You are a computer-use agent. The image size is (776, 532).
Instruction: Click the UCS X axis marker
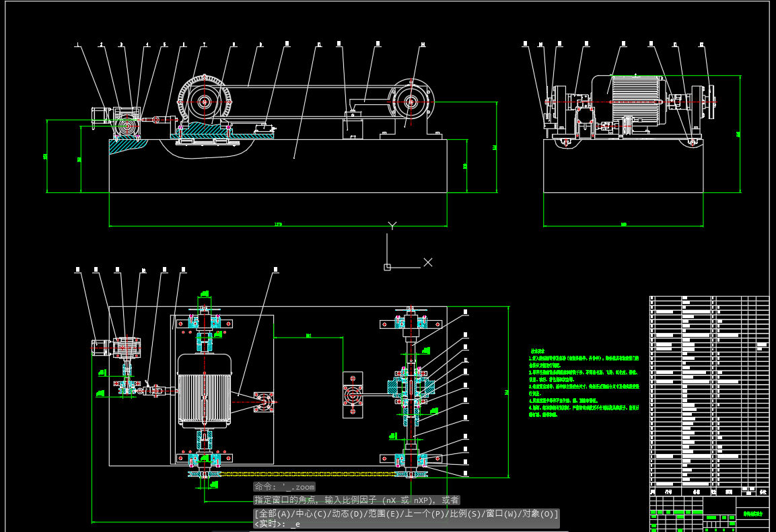(x=428, y=262)
